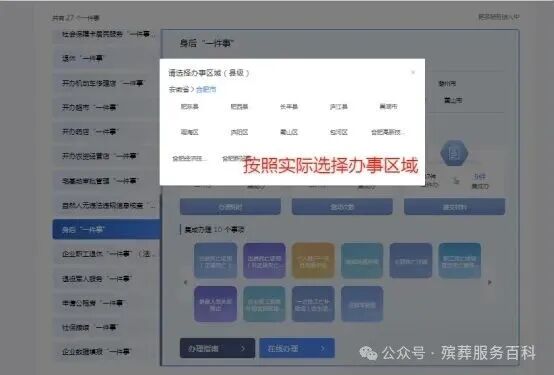Image resolution: width=554 pixels, height=375 pixels.
Task: Choose 庐阳区 as handling area
Action: (239, 132)
